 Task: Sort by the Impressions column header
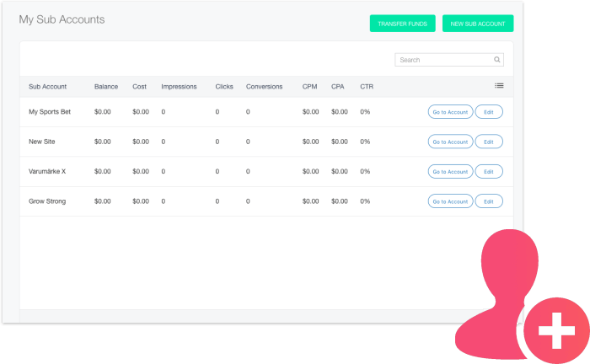179,87
